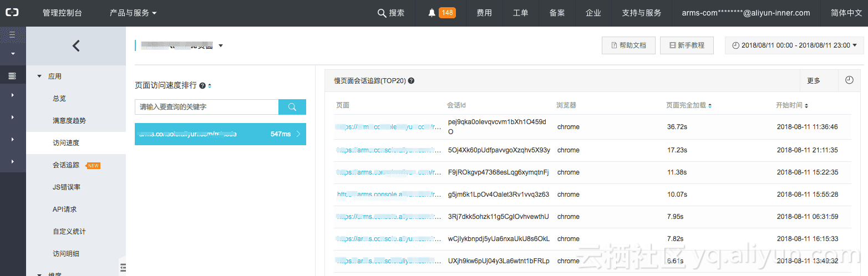The image size is (868, 276).
Task: Open page link in the 17.23s row
Action: click(389, 150)
